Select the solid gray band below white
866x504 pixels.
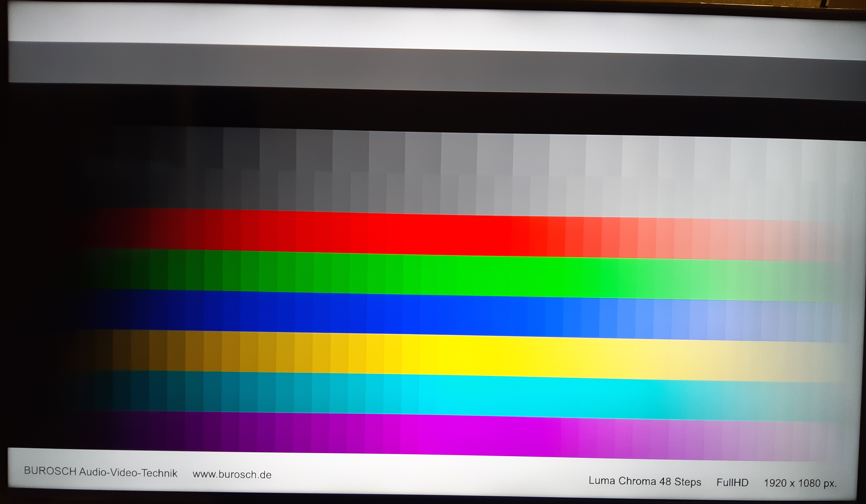433,70
